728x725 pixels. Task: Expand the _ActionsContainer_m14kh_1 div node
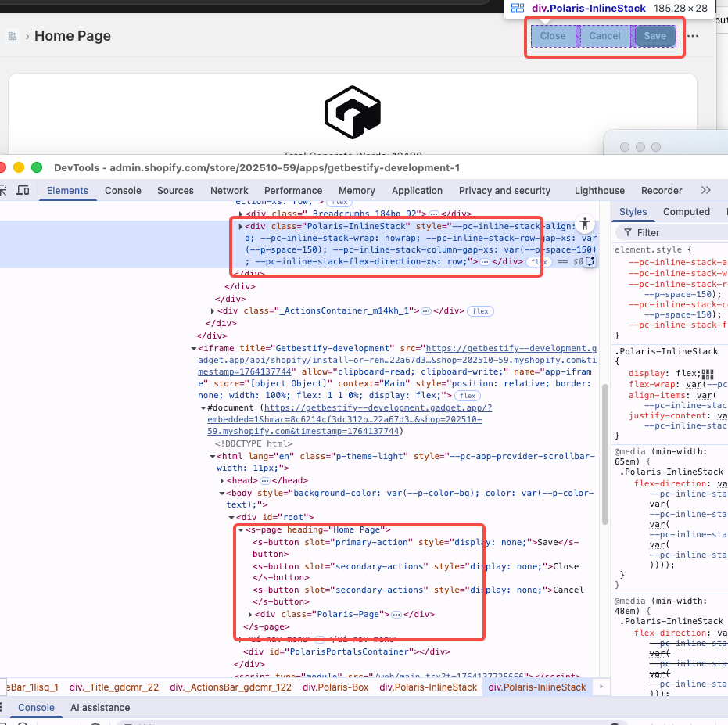213,311
